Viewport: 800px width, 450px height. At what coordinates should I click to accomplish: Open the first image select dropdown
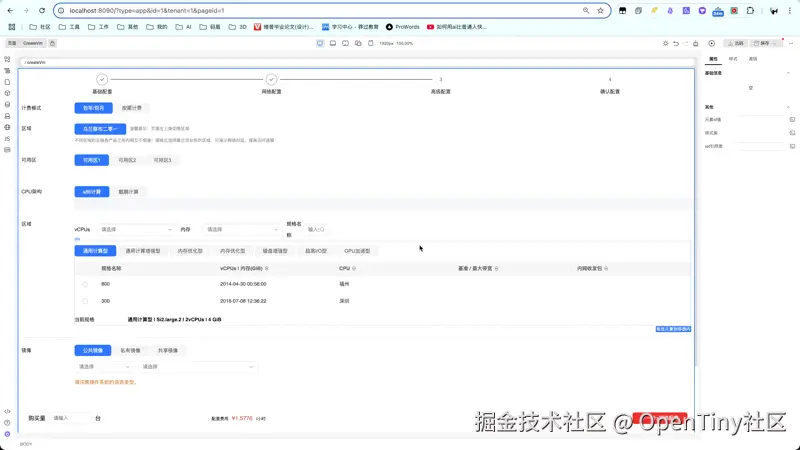(x=104, y=367)
